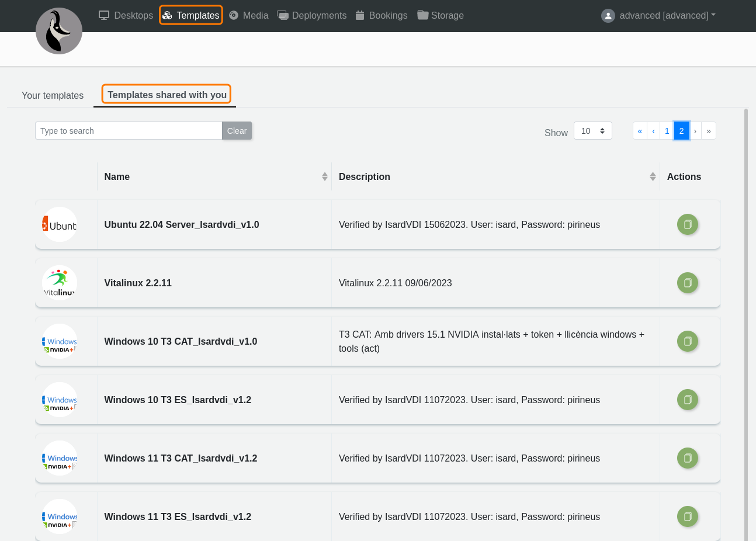Click the IsardVDI logo in the header

click(x=59, y=32)
